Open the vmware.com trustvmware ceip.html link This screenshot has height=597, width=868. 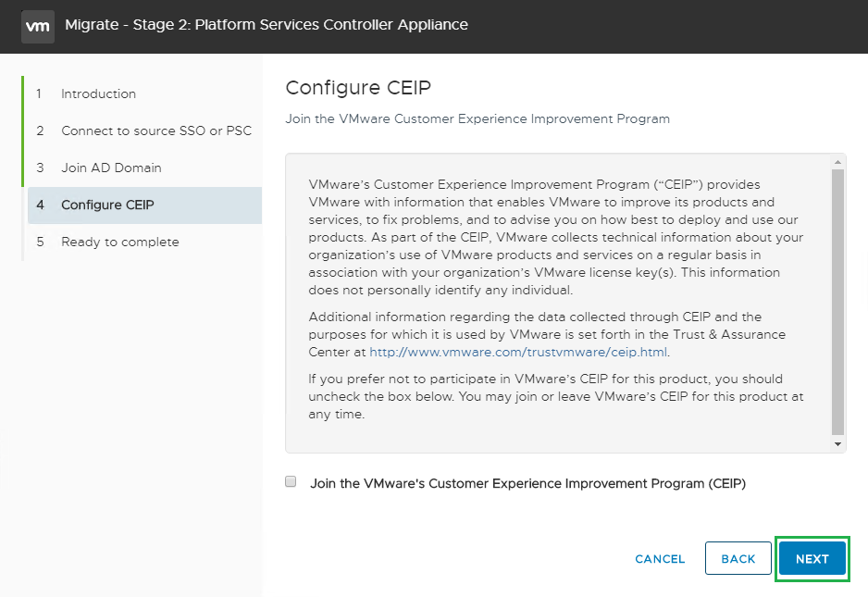[x=517, y=352]
